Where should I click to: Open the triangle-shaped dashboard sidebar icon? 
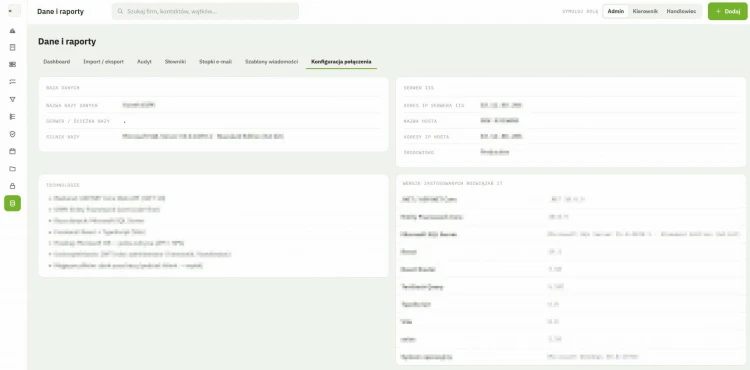[x=12, y=31]
